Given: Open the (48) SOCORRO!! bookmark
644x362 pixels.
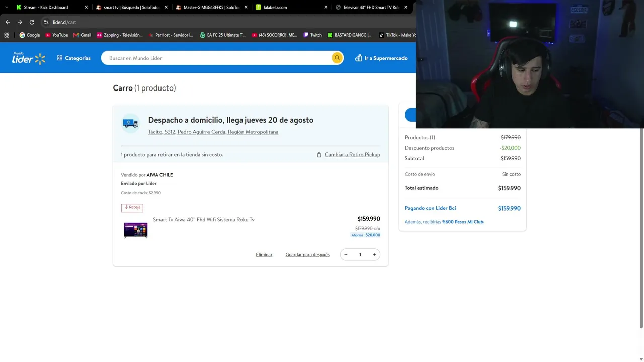Looking at the screenshot, I should point(275,35).
